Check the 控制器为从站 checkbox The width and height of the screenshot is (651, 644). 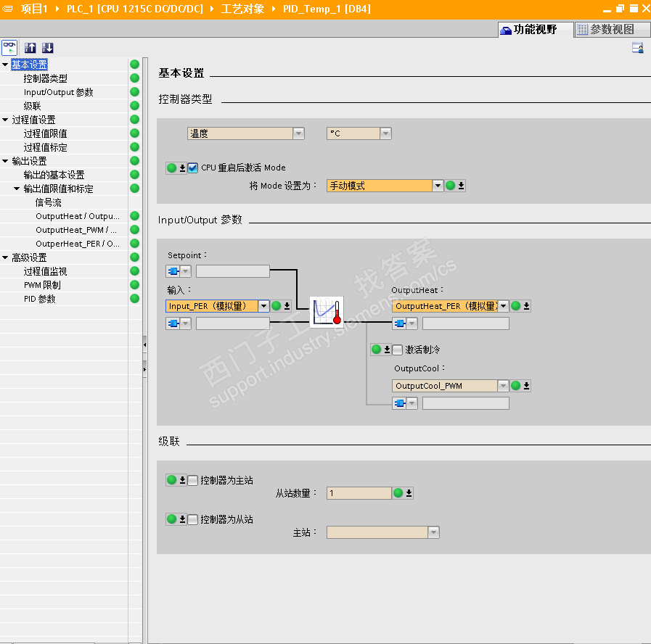click(x=192, y=519)
